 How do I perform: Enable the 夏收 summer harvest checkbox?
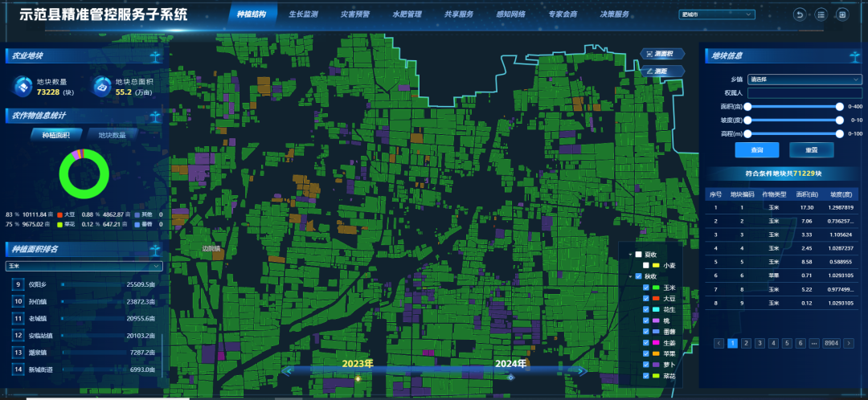[x=638, y=255]
